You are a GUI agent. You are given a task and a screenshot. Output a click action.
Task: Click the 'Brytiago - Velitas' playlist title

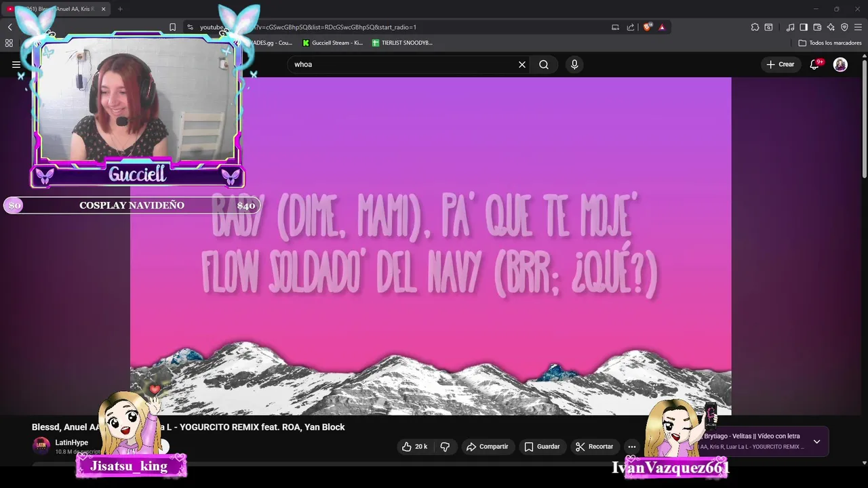(x=752, y=436)
